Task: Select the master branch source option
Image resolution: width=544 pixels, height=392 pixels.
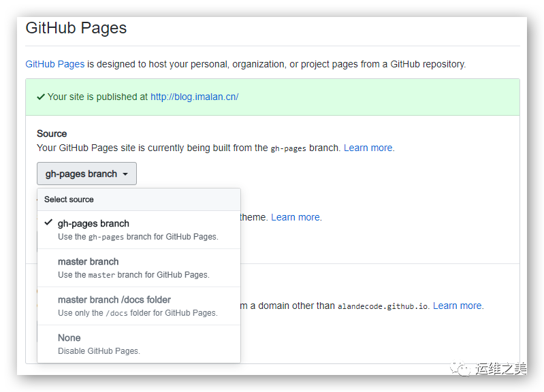Action: pyautogui.click(x=139, y=268)
